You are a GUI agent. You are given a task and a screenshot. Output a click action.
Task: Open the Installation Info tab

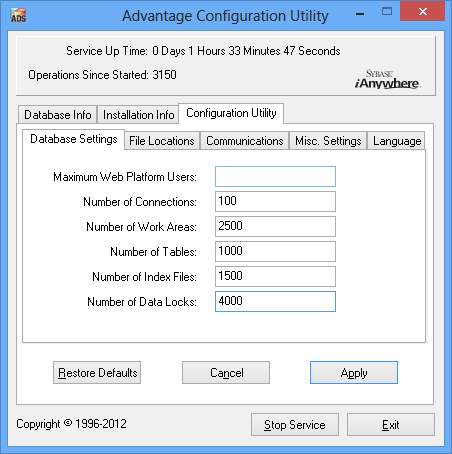pos(138,115)
